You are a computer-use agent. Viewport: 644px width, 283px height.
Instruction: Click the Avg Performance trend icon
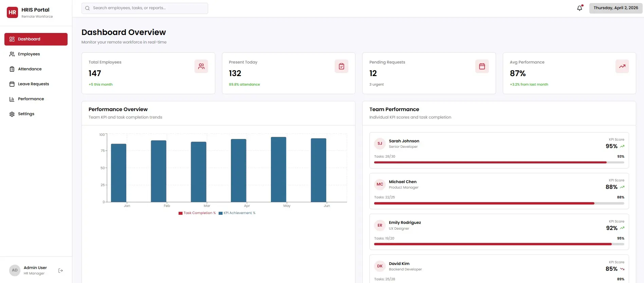[622, 66]
